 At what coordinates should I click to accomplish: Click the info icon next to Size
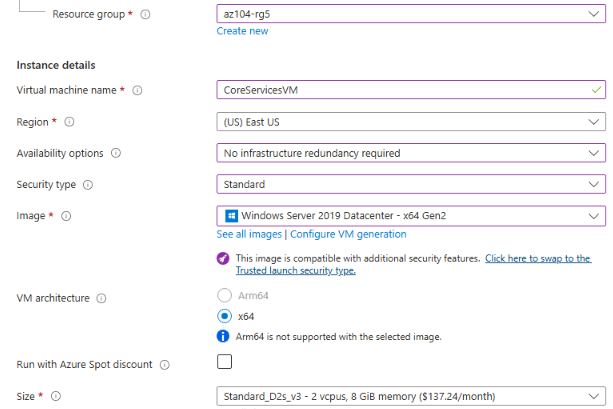point(55,396)
